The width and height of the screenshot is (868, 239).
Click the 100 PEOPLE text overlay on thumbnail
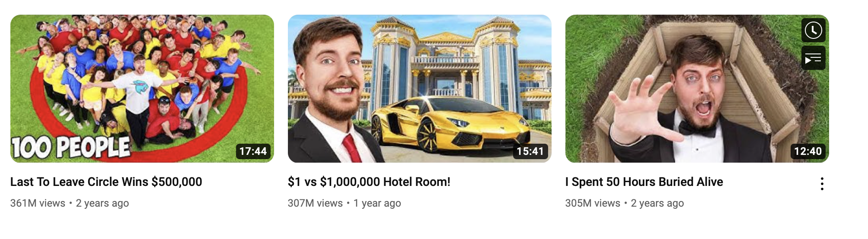[70, 148]
